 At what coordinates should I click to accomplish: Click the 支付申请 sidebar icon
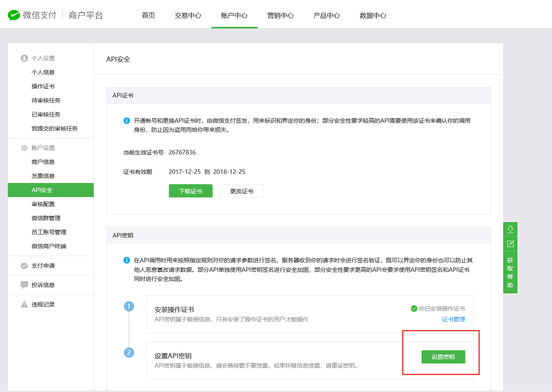[24, 266]
